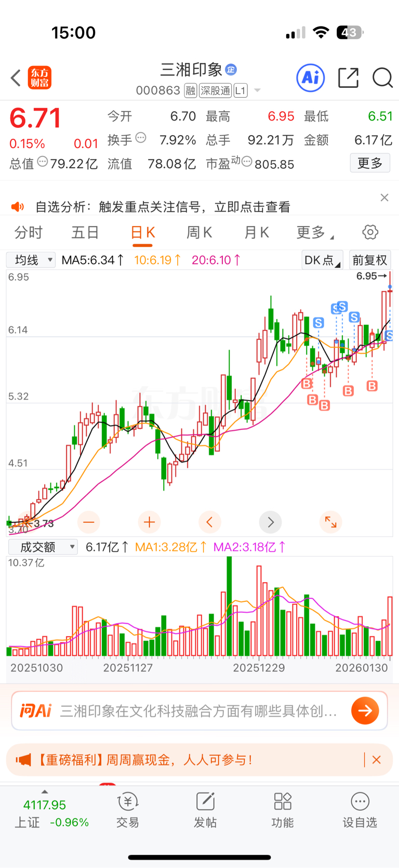Image resolution: width=399 pixels, height=868 pixels.
Task: Submit the 问Ai question arrow button
Action: 365,711
